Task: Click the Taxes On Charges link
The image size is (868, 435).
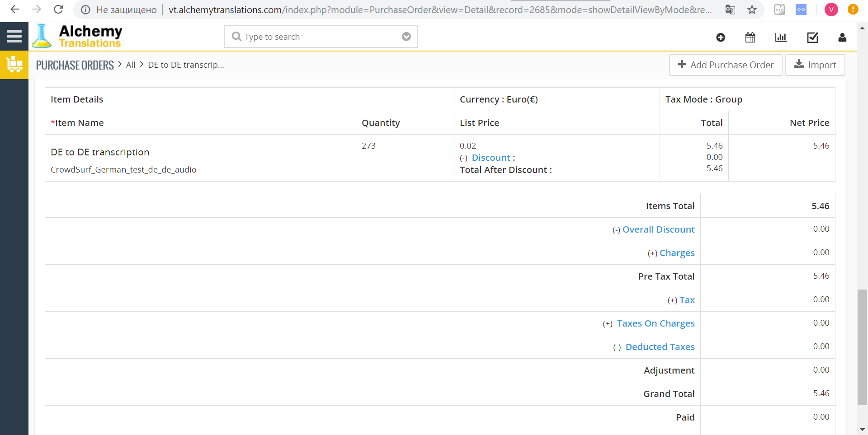Action: click(x=656, y=323)
